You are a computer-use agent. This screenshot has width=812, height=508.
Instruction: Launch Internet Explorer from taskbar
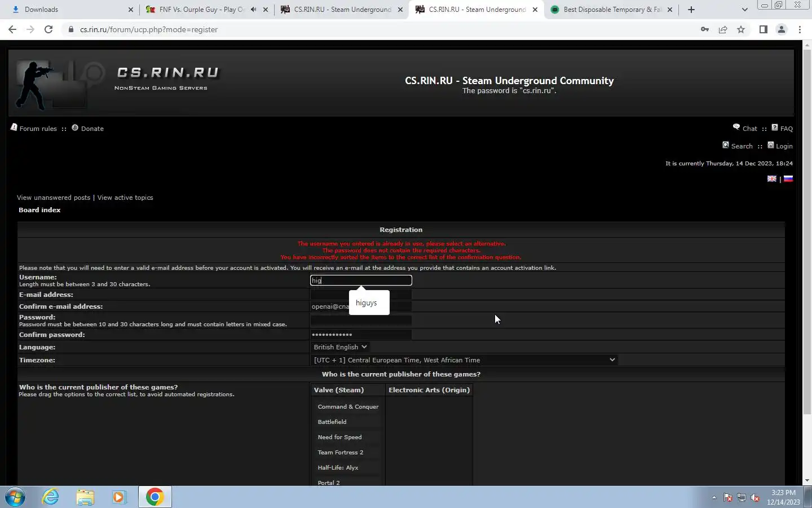[x=51, y=497]
